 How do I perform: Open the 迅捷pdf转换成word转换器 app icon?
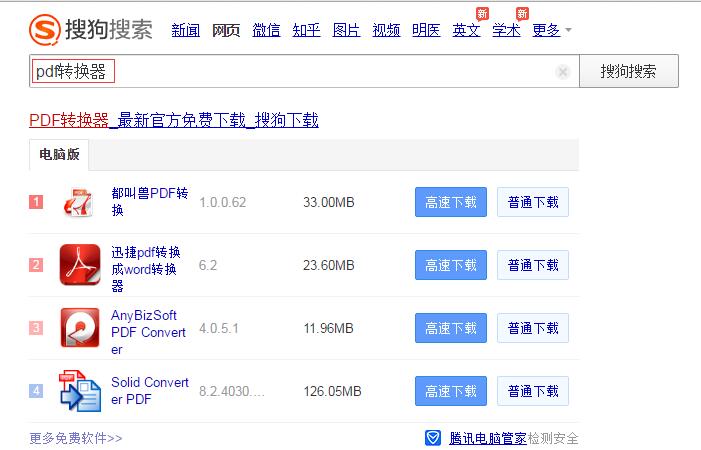80,265
